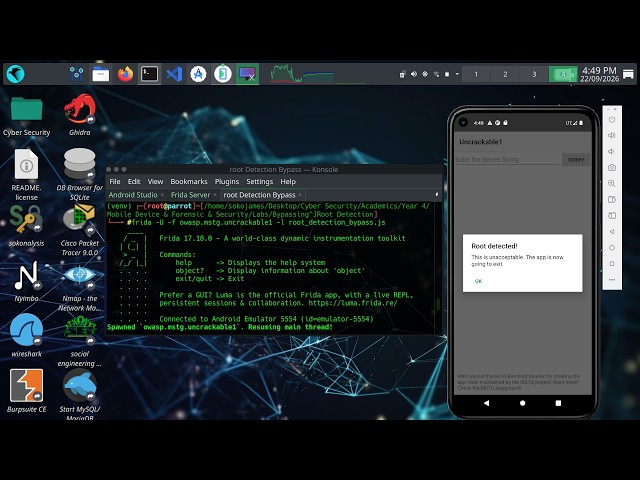640x480 pixels.
Task: Open emulator extended controls three dots
Action: point(611,280)
